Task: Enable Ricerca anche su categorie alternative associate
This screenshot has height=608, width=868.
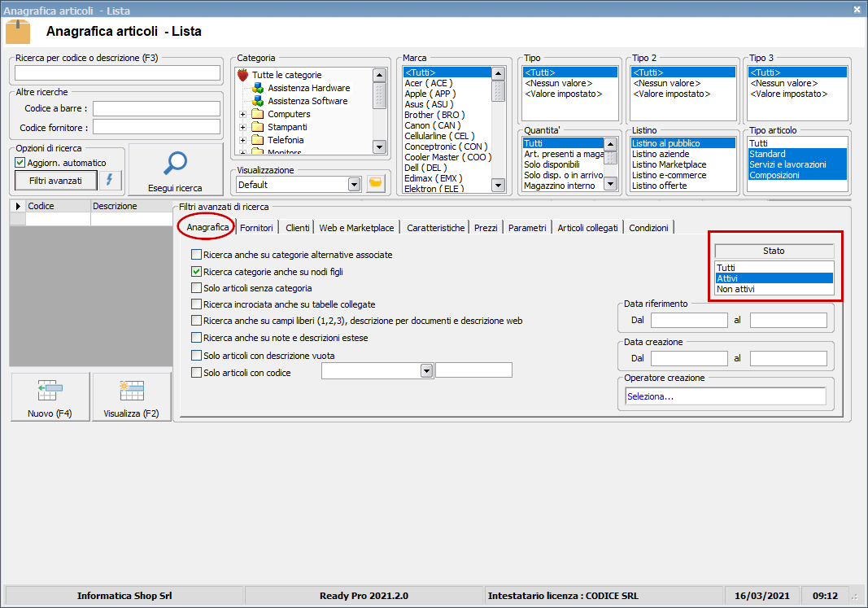Action: [196, 255]
